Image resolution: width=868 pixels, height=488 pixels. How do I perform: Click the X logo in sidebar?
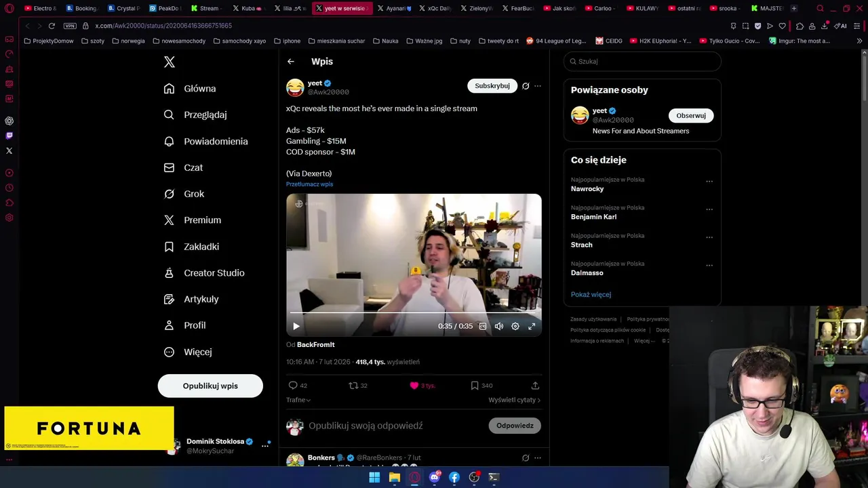pyautogui.click(x=170, y=62)
